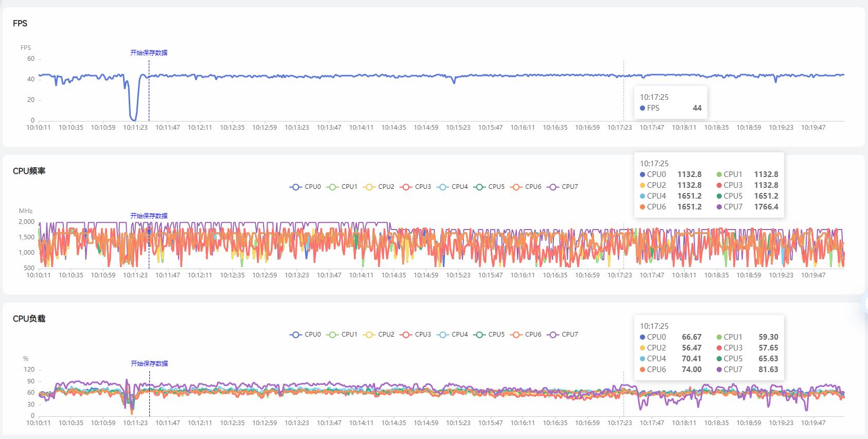868x439 pixels.
Task: Click 10:14:11 tick label on FPS axis
Action: click(361, 128)
